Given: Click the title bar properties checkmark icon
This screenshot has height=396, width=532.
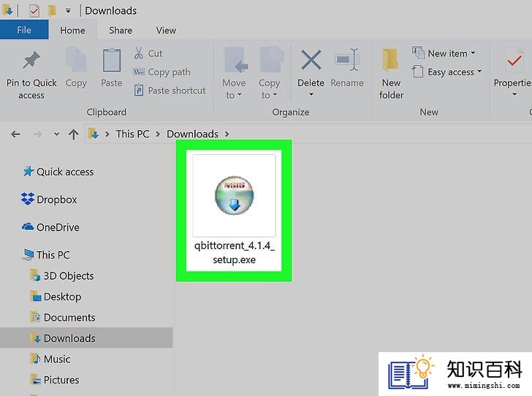Looking at the screenshot, I should click(x=34, y=11).
